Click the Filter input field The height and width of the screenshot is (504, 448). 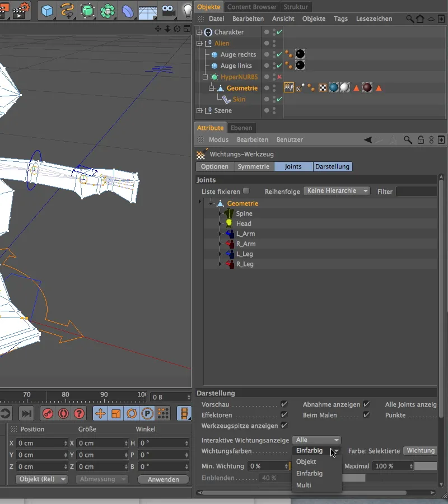(x=417, y=192)
